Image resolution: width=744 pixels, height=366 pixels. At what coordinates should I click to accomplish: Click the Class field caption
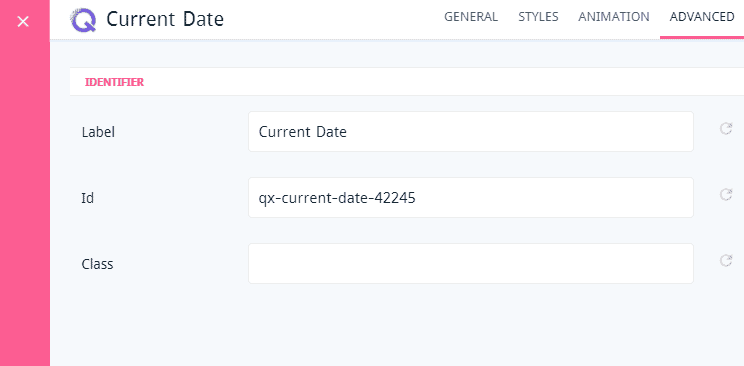pos(97,264)
